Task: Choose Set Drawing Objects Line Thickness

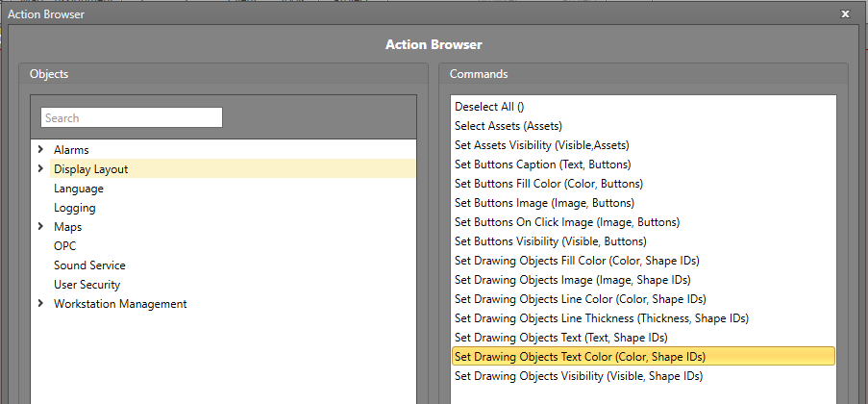Action: tap(601, 318)
